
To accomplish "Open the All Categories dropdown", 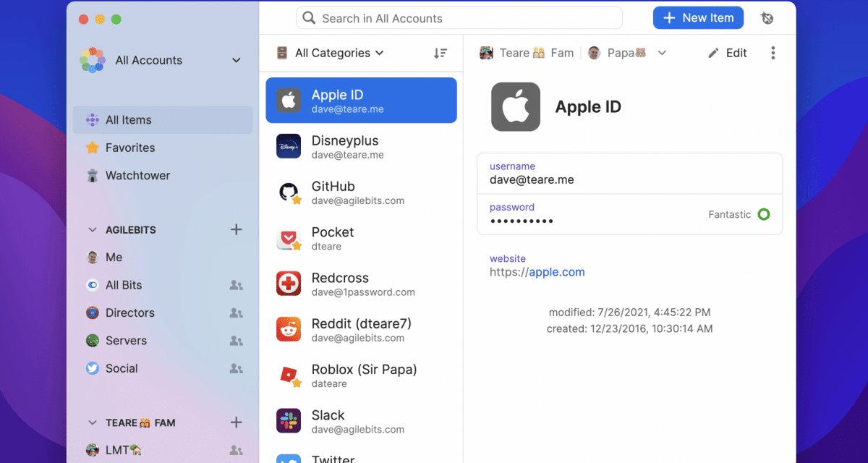I will click(x=330, y=53).
